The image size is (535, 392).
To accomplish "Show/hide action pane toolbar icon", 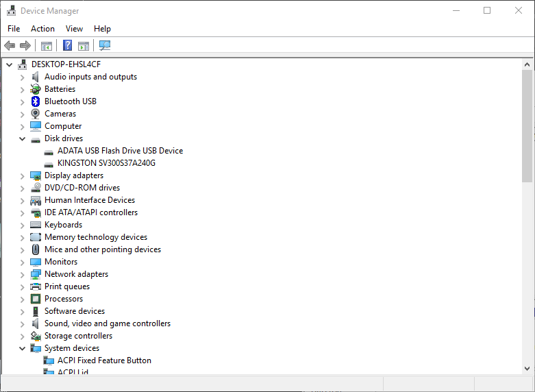I will point(84,45).
